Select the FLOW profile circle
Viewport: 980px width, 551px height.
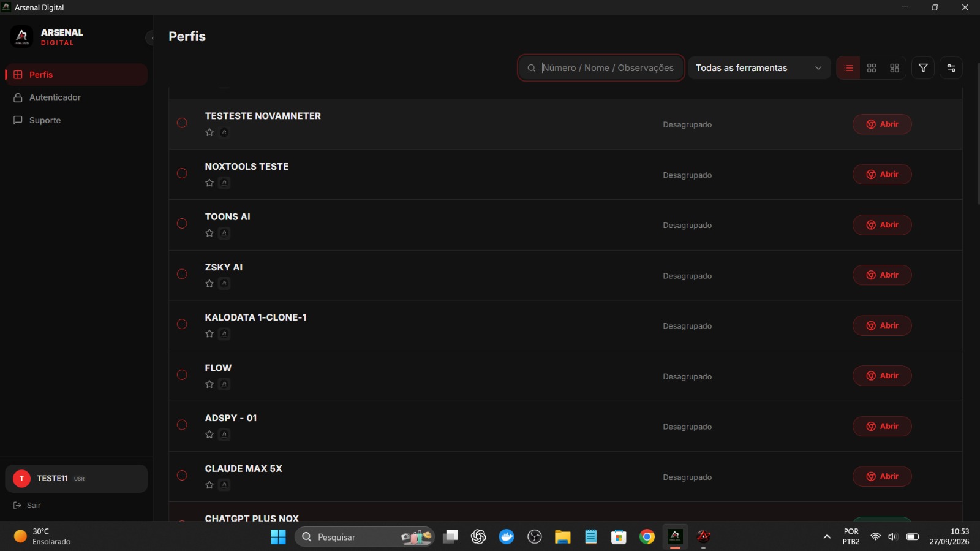pos(182,374)
